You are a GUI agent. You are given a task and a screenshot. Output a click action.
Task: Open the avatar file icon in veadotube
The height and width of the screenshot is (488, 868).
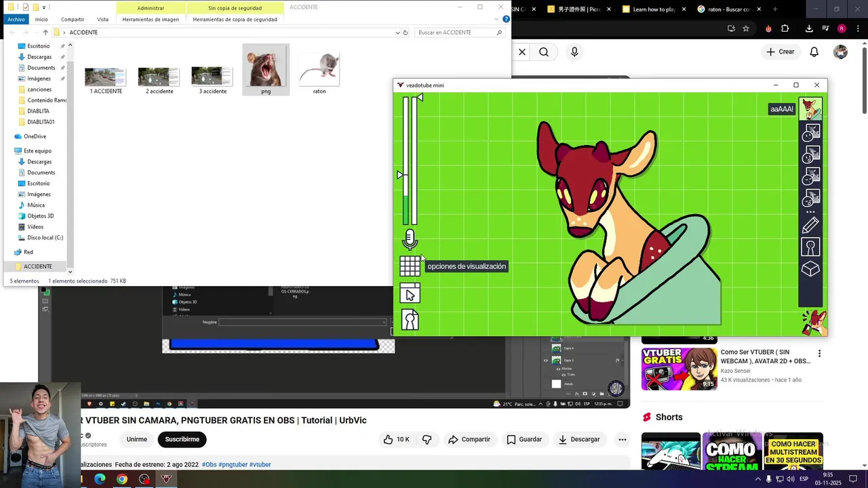410,320
